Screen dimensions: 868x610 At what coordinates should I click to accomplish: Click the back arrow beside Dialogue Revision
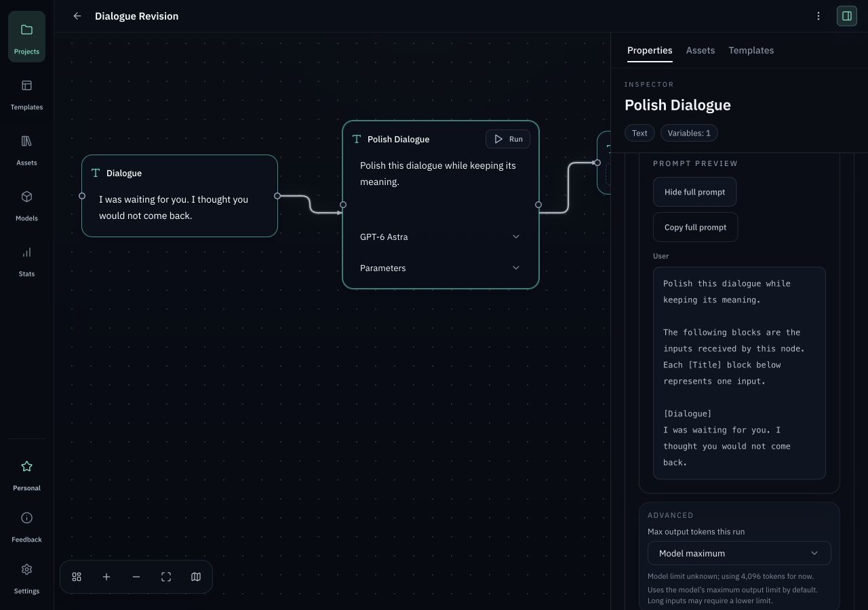pos(77,16)
